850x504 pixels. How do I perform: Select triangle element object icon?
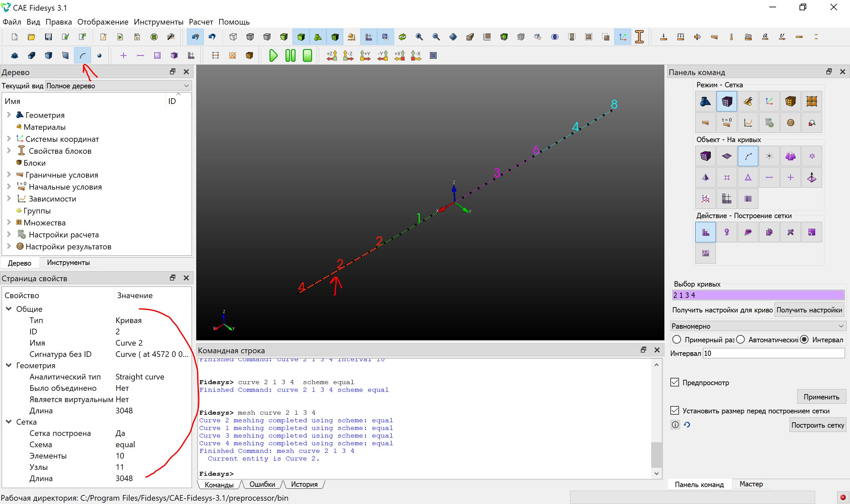[x=748, y=177]
